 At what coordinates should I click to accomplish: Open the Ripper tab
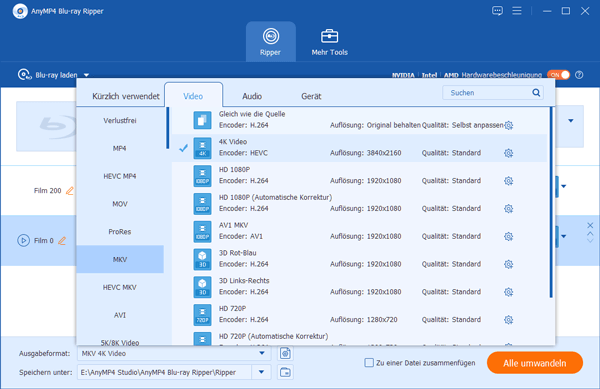[x=271, y=42]
